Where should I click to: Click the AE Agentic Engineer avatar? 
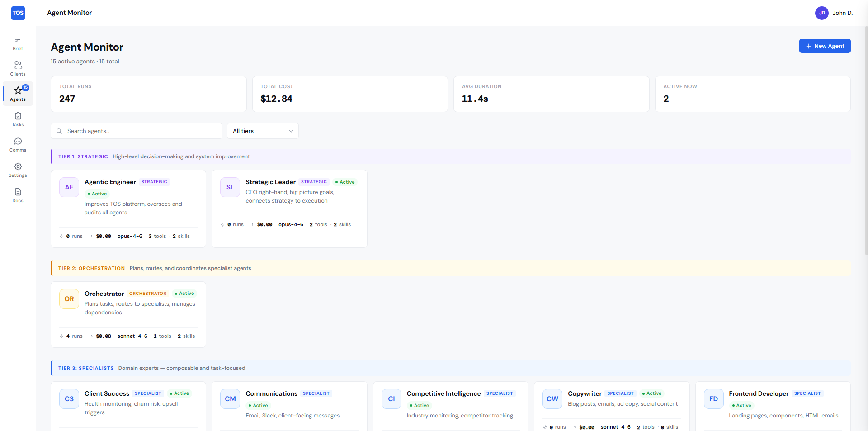coord(69,187)
